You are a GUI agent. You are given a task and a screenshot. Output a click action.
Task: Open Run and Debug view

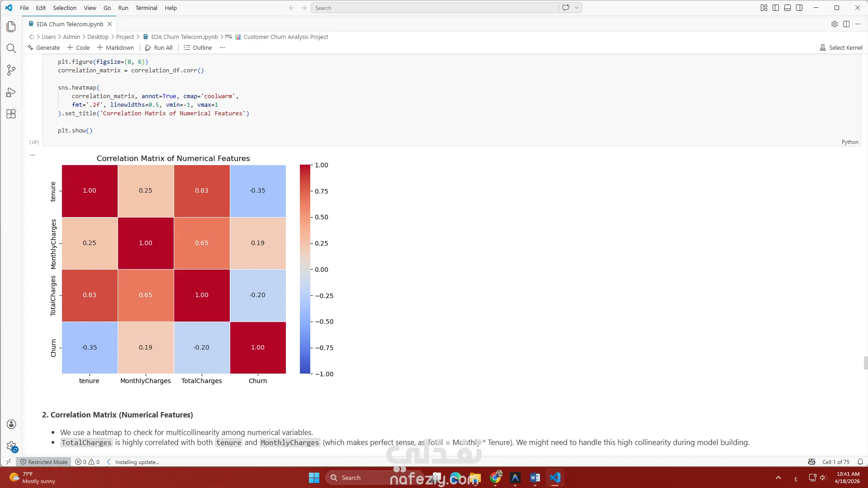pos(11,92)
